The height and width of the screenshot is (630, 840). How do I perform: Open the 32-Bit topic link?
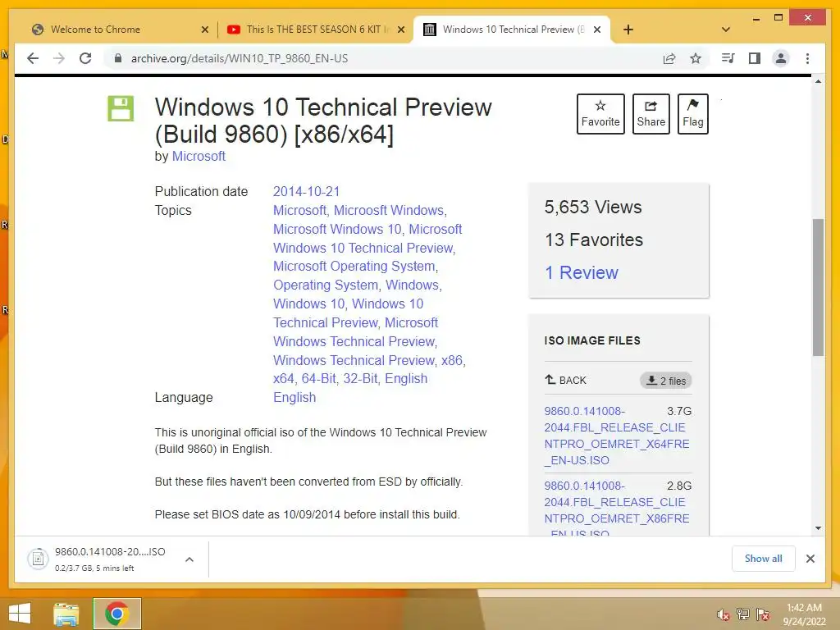point(361,378)
